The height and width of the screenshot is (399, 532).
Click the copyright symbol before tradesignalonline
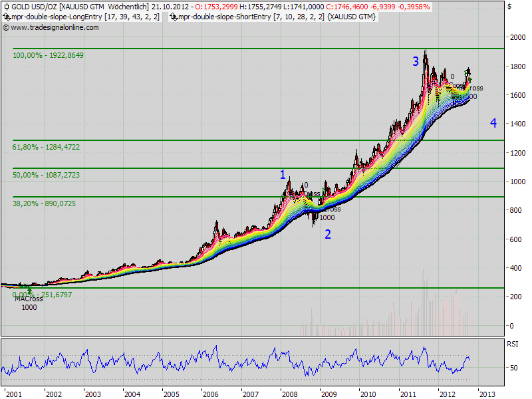click(x=6, y=28)
